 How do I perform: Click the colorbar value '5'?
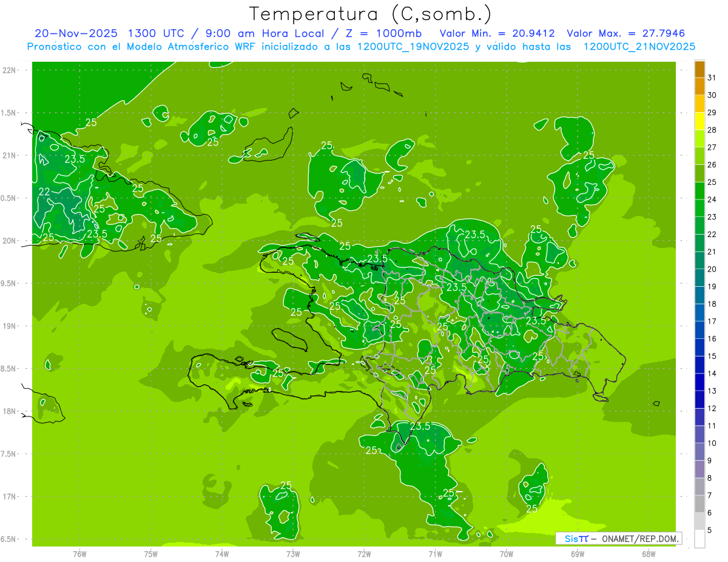(711, 530)
